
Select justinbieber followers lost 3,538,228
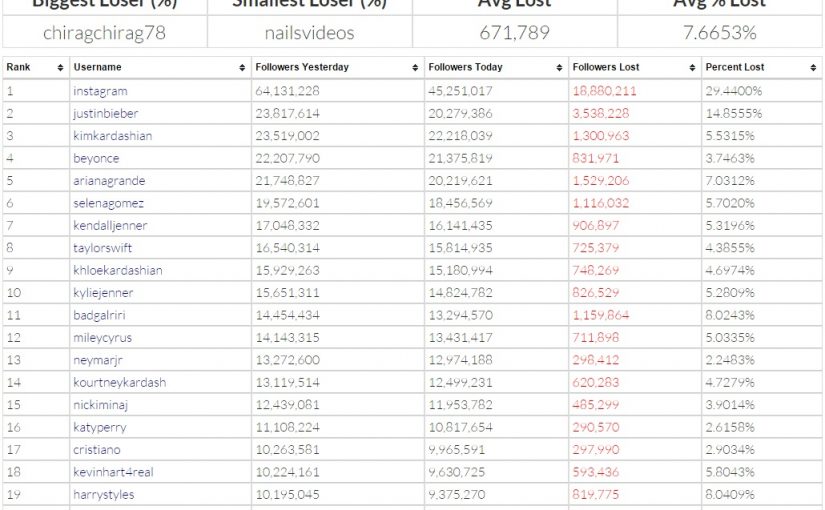pyautogui.click(x=600, y=114)
